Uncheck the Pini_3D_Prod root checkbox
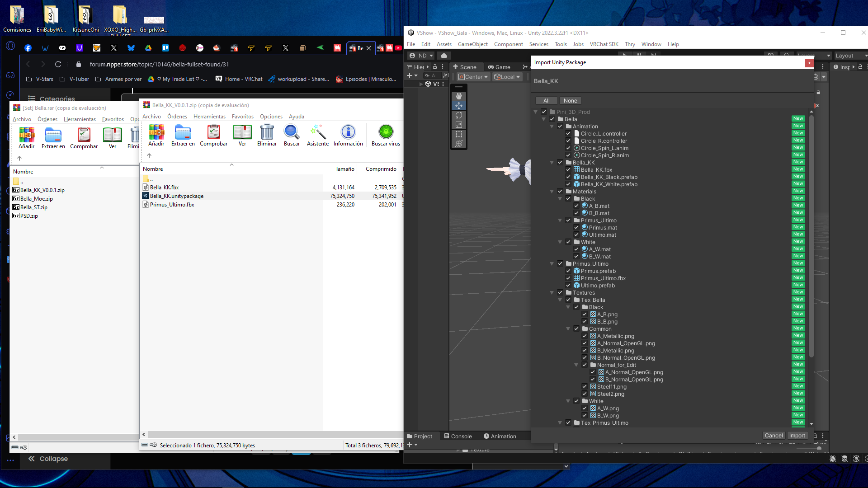This screenshot has height=488, width=868. tap(544, 112)
